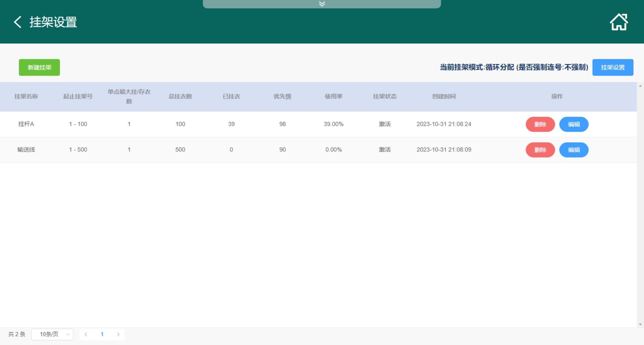Click total garments value 500
Screen dimensions: 644x345
(180, 149)
